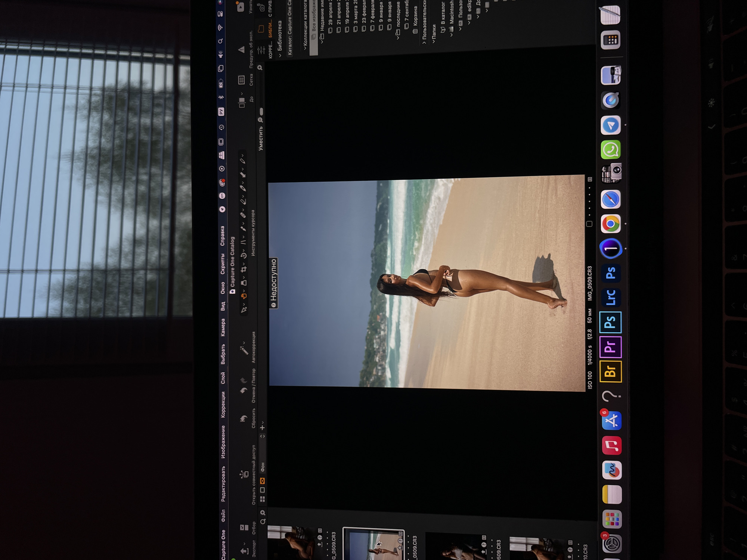This screenshot has width=747, height=560.
Task: Select the 29 апреля import
Action: (331, 17)
